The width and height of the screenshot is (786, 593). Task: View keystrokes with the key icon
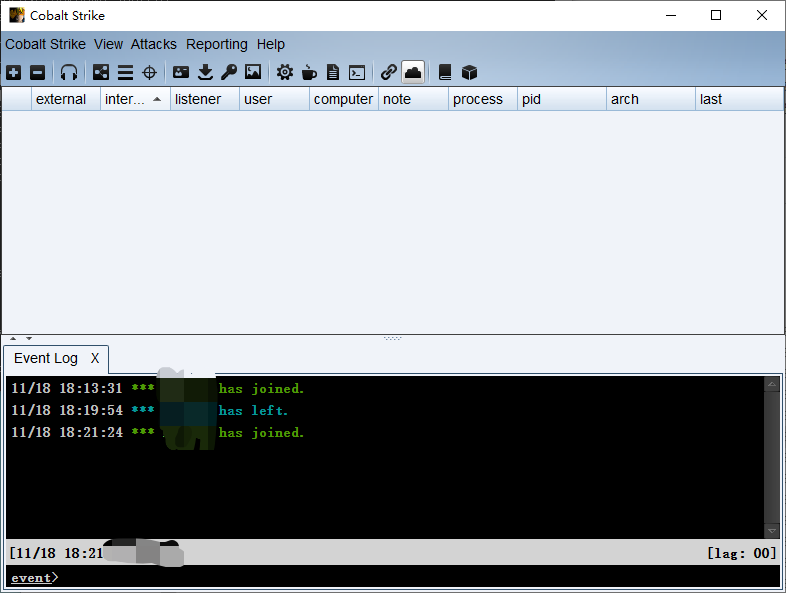tap(229, 72)
